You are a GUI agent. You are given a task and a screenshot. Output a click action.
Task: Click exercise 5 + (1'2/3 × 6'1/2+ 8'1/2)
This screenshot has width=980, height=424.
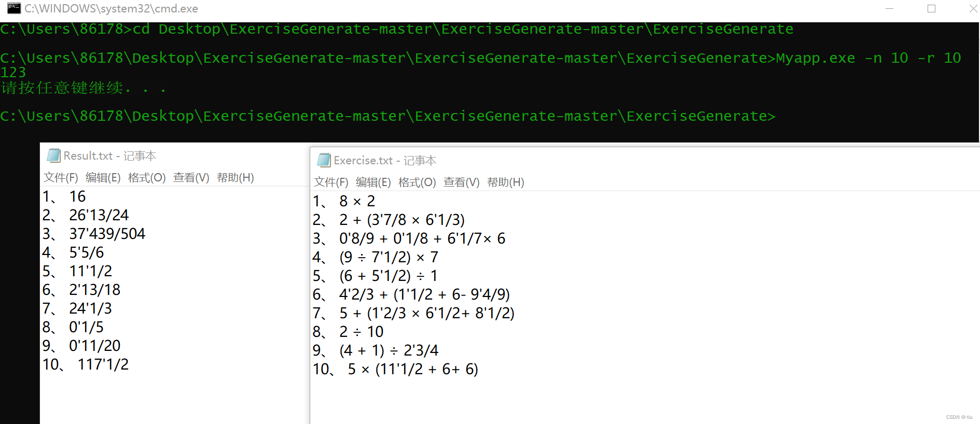(x=427, y=313)
